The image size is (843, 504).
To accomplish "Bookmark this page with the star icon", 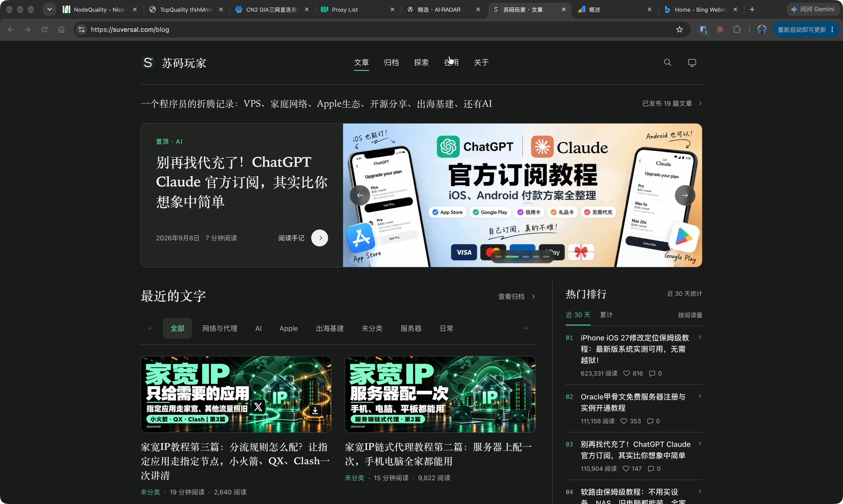I will (680, 30).
